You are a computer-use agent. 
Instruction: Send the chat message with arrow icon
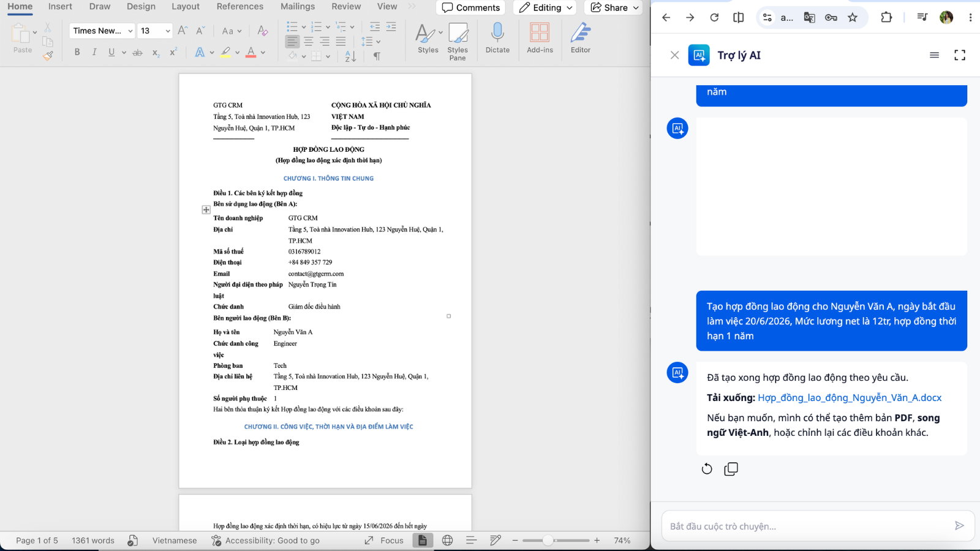959,526
